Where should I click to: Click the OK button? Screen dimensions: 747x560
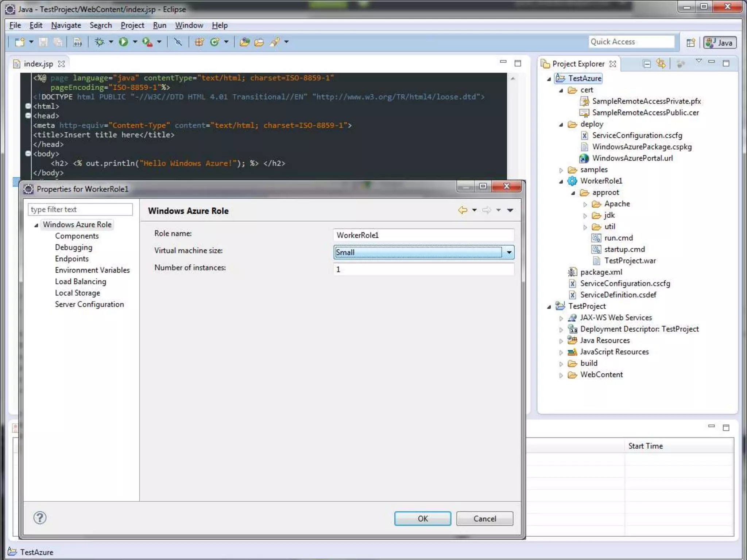pyautogui.click(x=422, y=518)
